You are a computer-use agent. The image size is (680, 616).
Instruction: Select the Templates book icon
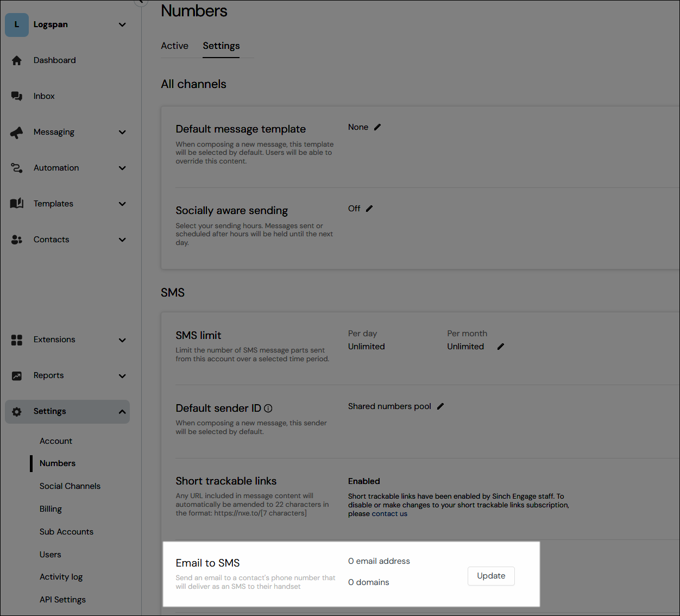[x=17, y=203]
